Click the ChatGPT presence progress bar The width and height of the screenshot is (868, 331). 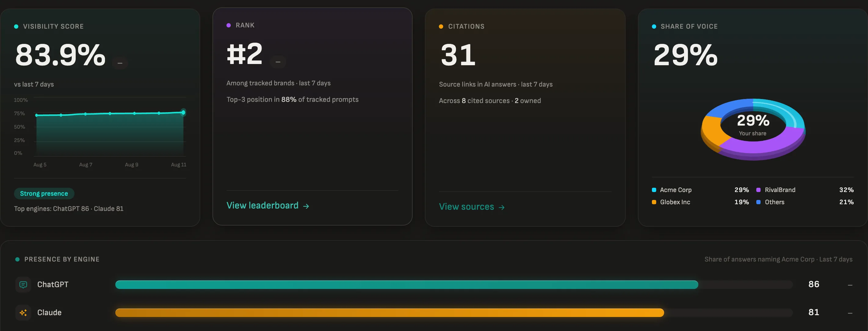coord(454,285)
